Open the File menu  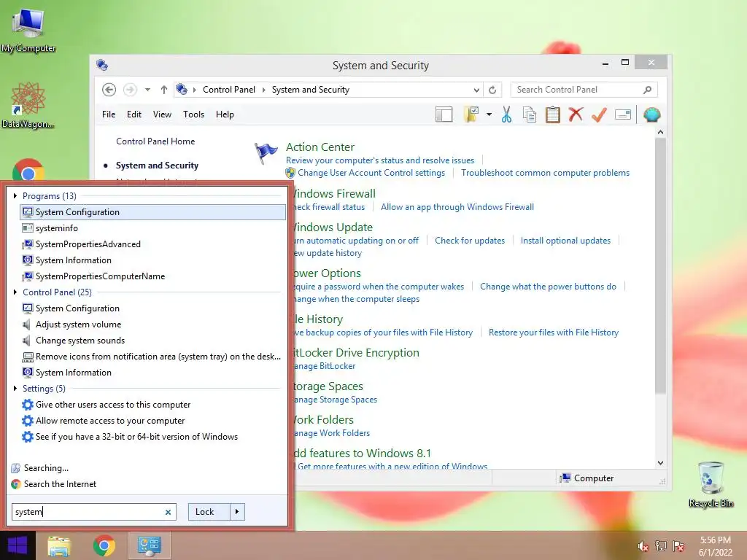109,114
